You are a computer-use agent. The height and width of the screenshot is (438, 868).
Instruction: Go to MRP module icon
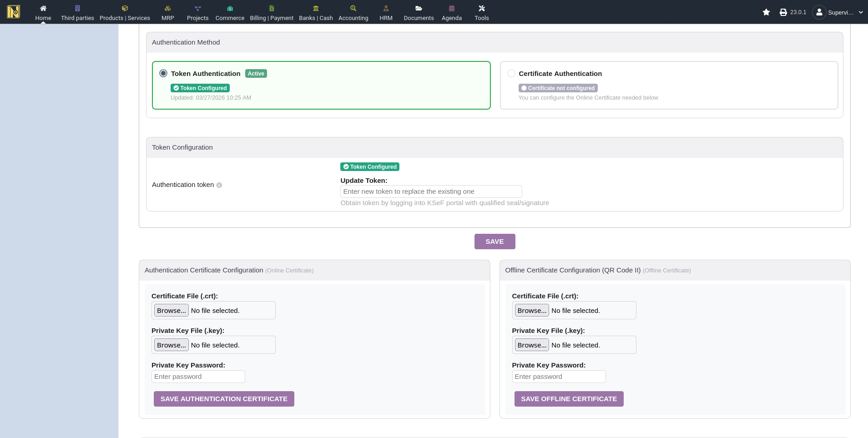[167, 8]
